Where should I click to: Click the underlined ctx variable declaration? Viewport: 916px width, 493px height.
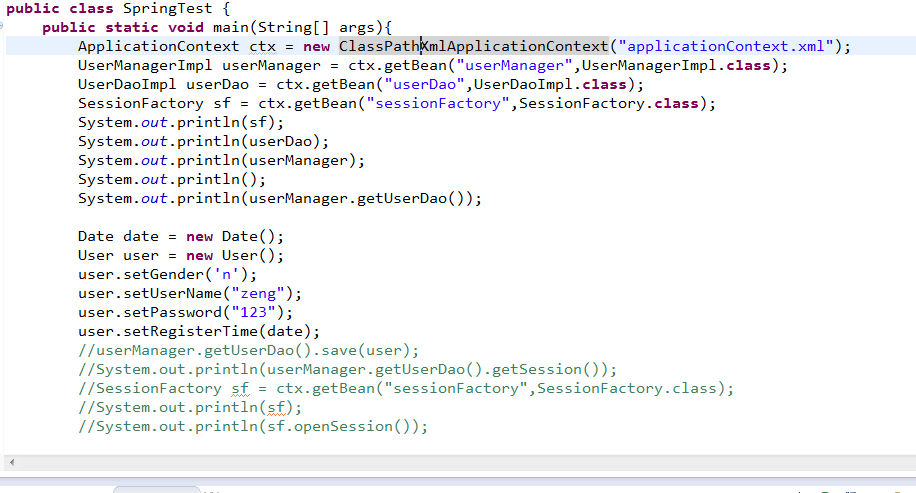(262, 46)
